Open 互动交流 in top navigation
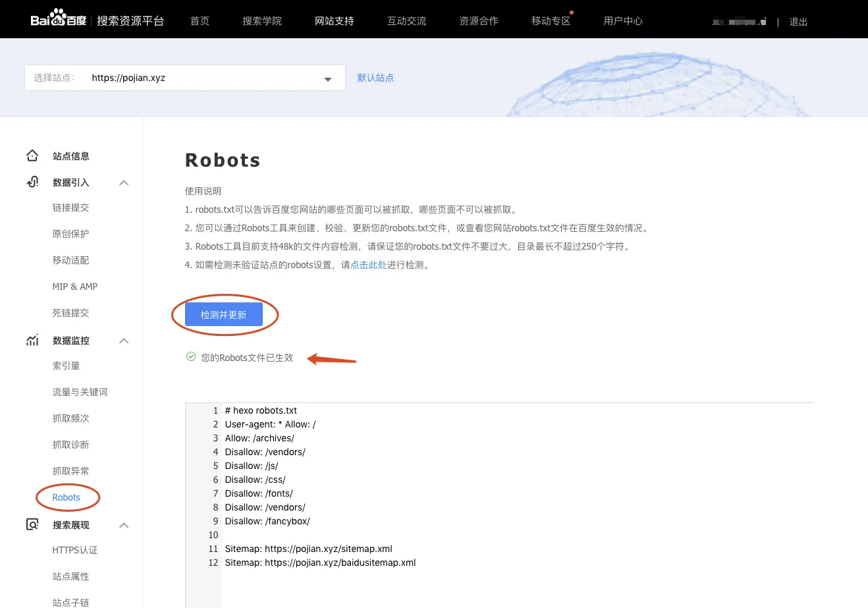 coord(407,21)
